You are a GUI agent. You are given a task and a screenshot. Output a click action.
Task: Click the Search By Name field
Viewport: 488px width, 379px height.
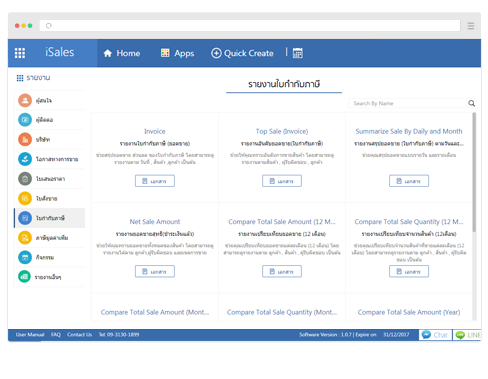407,103
